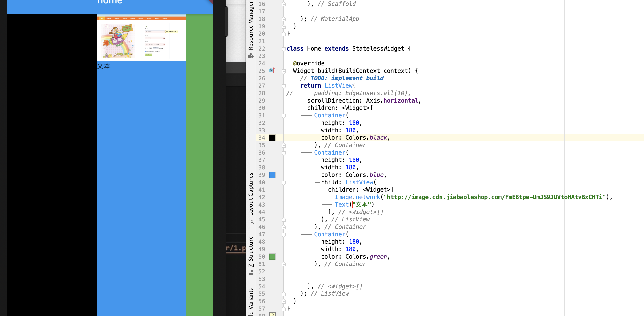Click the black color swatch in gutter
644x316 pixels.
(x=272, y=137)
